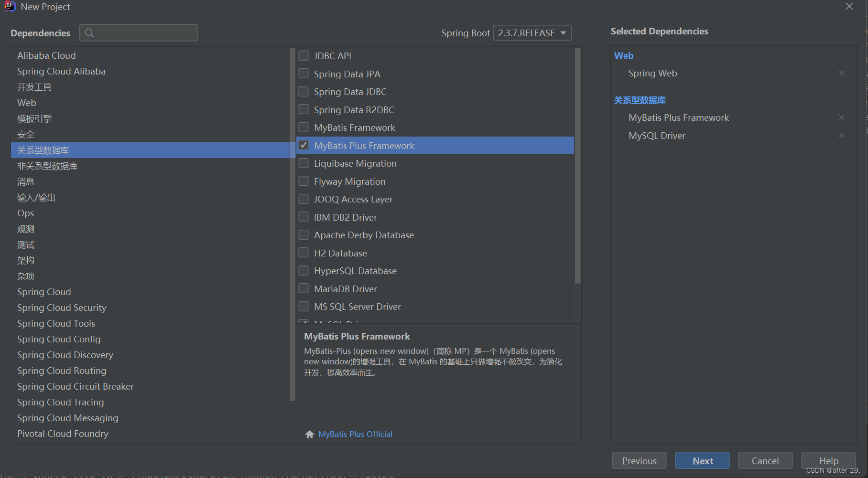Click the home icon beside MyBatis Plus Official
Image resolution: width=868 pixels, height=478 pixels.
tap(310, 434)
